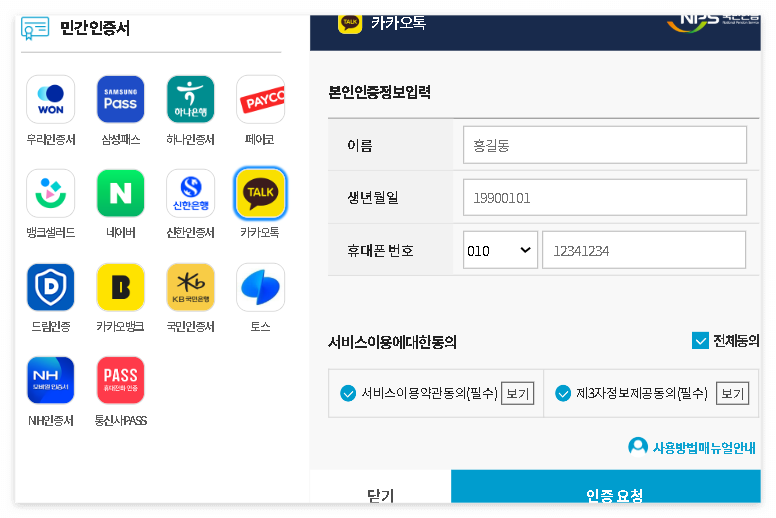776x518 pixels.
Task: Toggle 서비스이용약관동의 required checkbox
Action: click(348, 393)
